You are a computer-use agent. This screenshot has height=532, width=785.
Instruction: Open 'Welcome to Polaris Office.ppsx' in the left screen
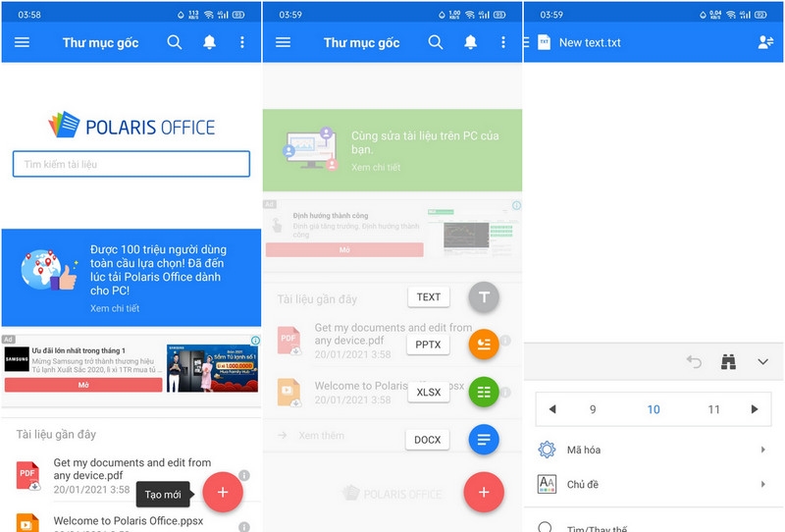pyautogui.click(x=129, y=521)
